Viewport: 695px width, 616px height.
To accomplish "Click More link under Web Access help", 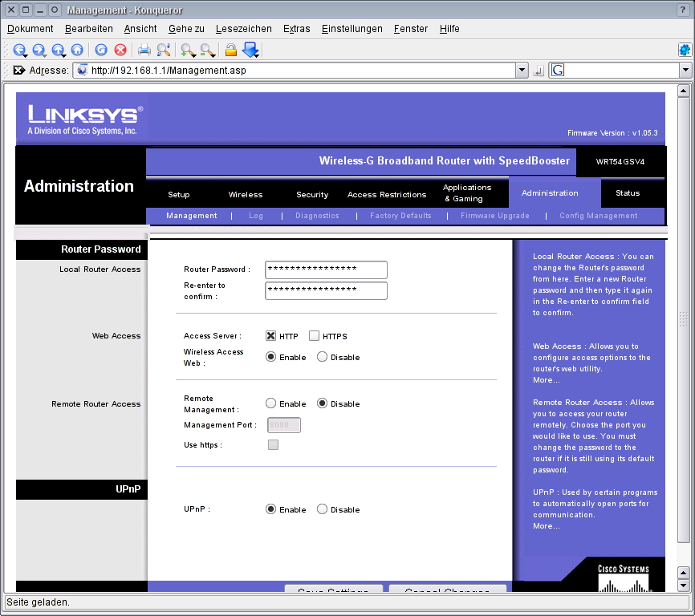I will (x=546, y=380).
